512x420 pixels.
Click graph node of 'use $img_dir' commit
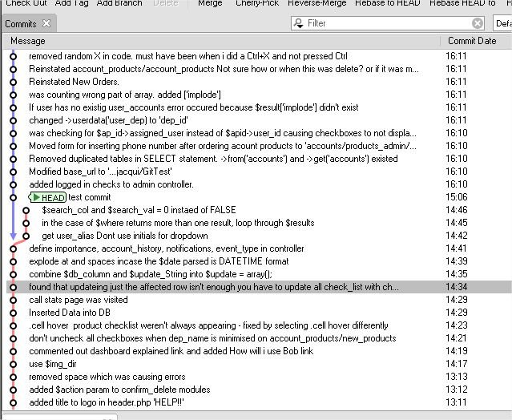(x=13, y=364)
